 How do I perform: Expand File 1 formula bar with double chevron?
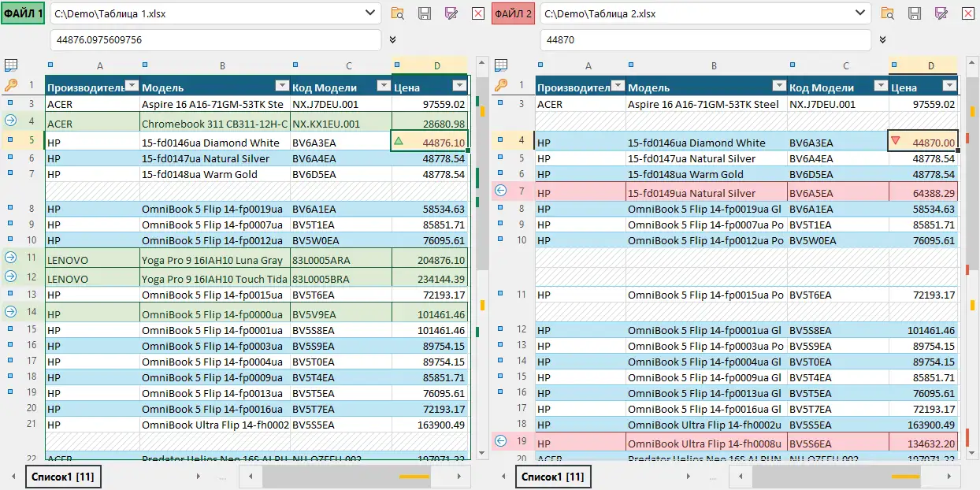[392, 39]
